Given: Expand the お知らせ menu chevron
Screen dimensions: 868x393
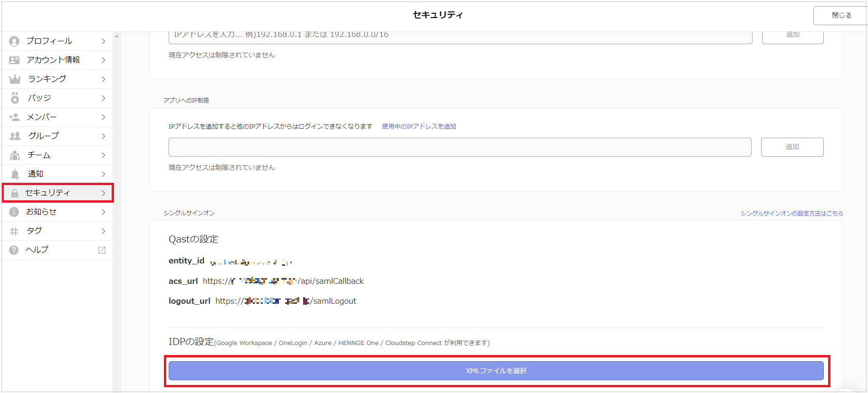Looking at the screenshot, I should tap(103, 212).
